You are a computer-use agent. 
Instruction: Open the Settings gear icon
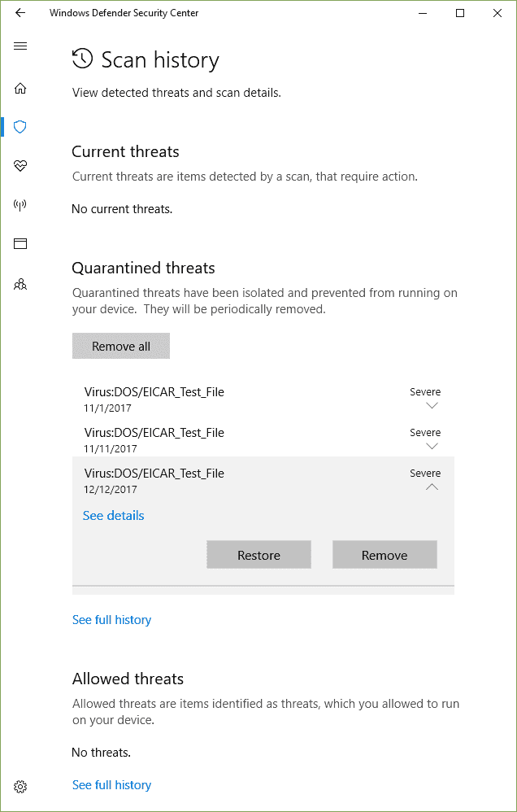[20, 787]
